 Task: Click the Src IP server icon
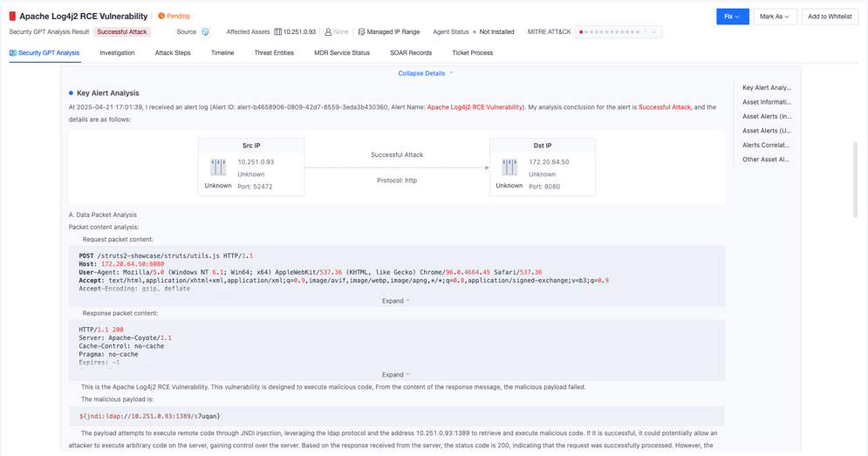(218, 167)
